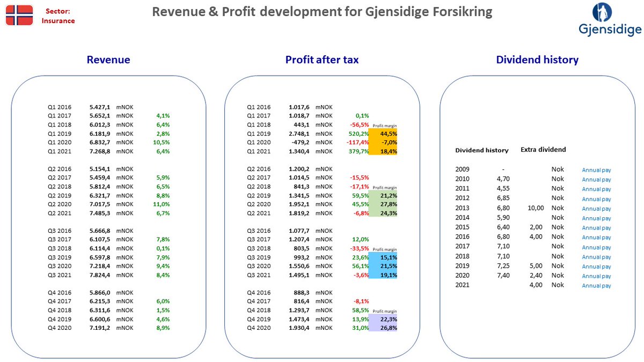Select the 'Q4 2020' label in the Revenue panel
644x362 pixels.
59,328
